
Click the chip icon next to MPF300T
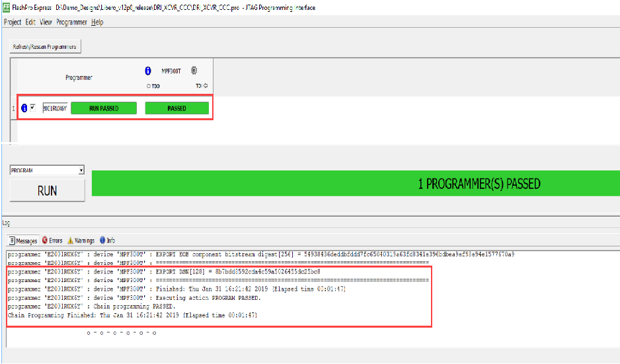(194, 71)
